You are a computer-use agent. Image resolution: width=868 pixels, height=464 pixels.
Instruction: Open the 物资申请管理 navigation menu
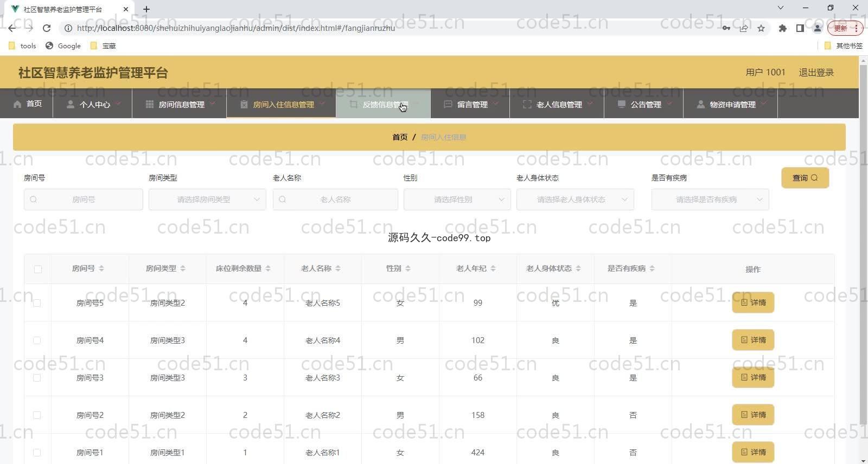731,104
